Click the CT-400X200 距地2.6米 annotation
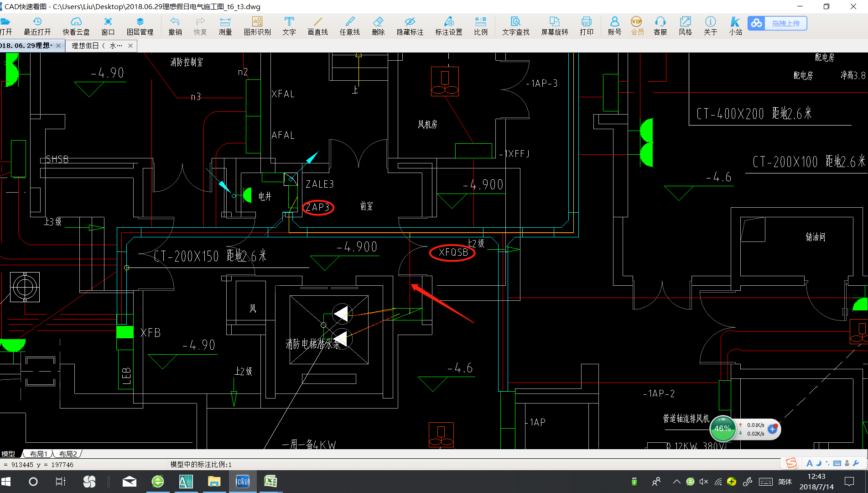868x493 pixels. tap(754, 113)
